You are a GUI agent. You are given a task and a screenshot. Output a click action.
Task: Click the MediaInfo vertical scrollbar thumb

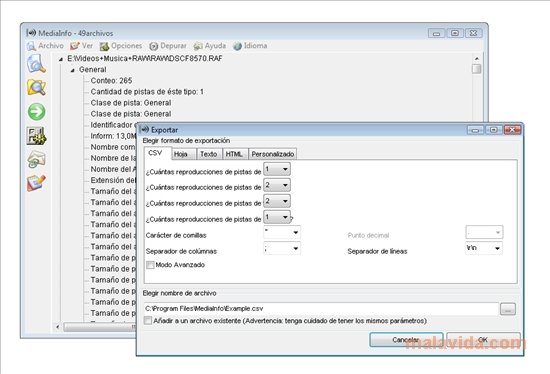coord(476,69)
